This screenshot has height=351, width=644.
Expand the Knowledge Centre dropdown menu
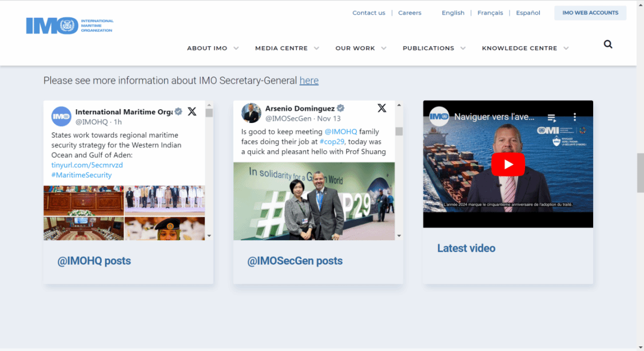pos(525,48)
